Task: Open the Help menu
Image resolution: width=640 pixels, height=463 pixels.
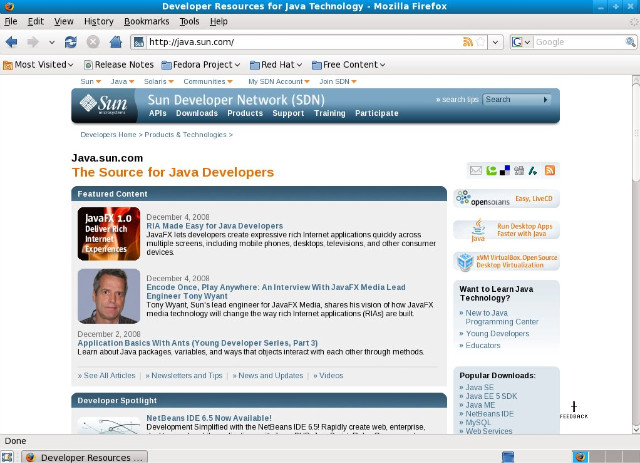Action: point(219,21)
